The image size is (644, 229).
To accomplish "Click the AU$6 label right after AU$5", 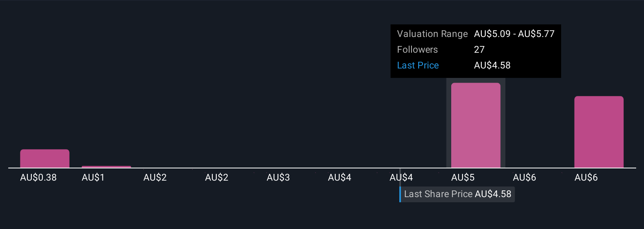I will 525,177.
